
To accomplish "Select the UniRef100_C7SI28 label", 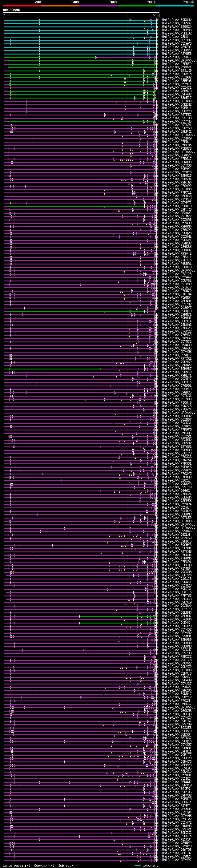I will click(177, 274).
